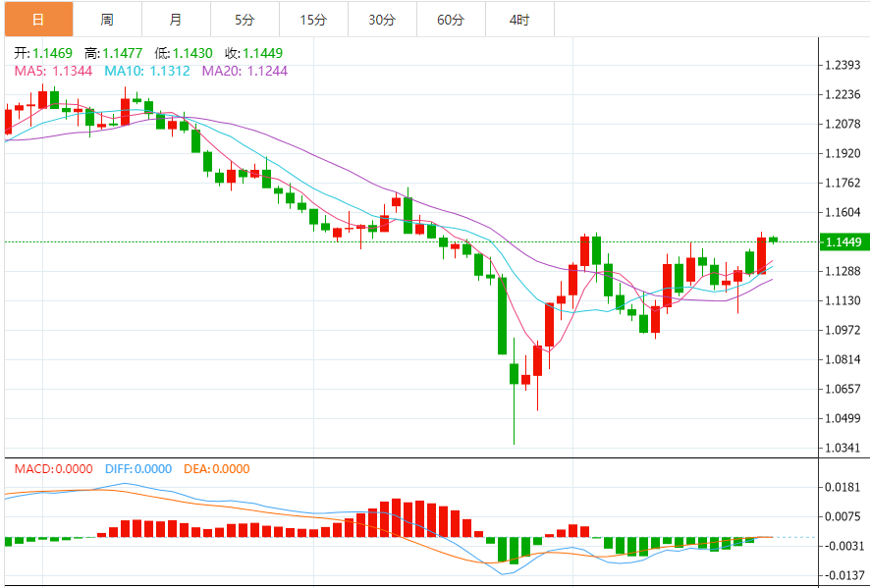The height and width of the screenshot is (588, 870).
Task: Click the 0.0181 MACD axis label
Action: [x=843, y=488]
